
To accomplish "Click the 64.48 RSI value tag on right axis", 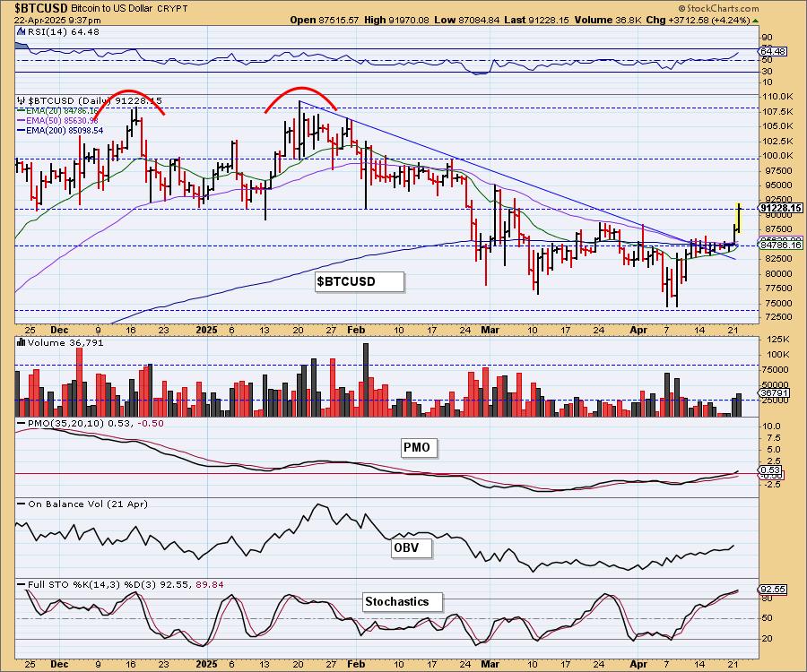I will (773, 51).
